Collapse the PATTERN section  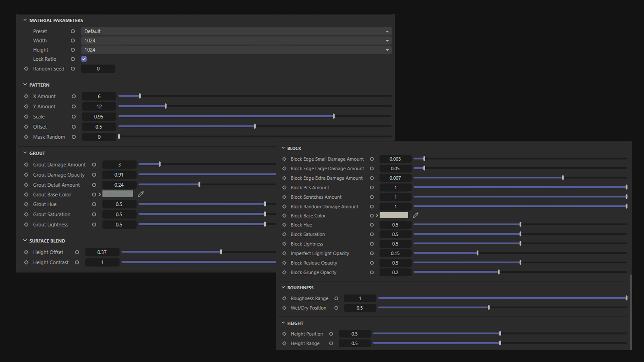25,85
